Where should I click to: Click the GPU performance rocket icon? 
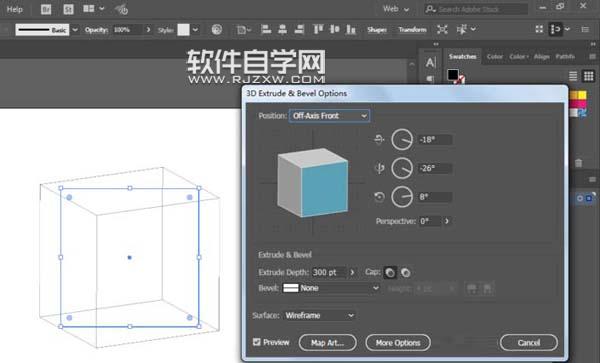121,9
